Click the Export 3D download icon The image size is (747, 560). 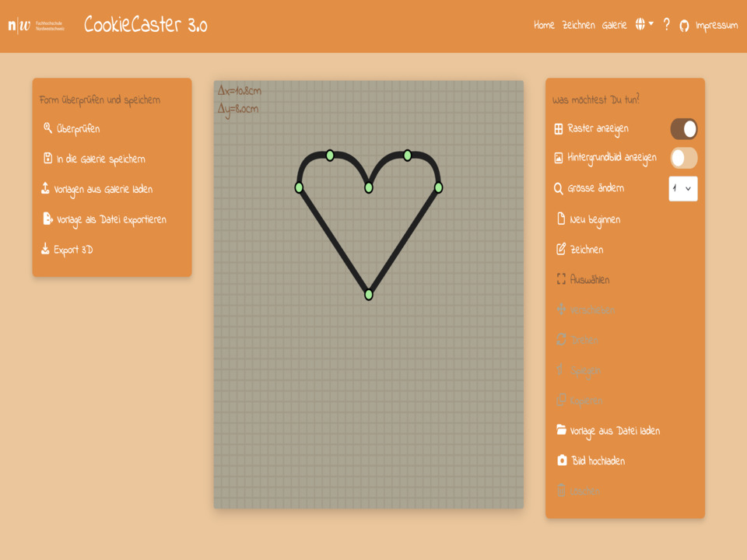[x=45, y=249]
